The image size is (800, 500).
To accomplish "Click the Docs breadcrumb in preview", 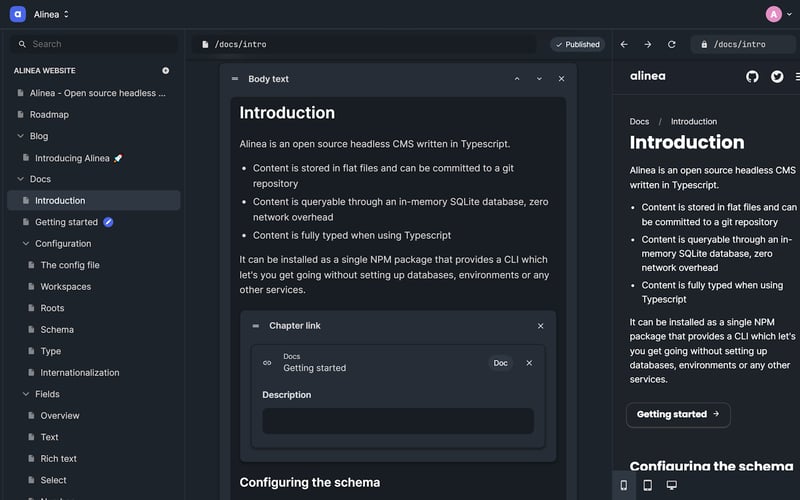I will click(639, 121).
